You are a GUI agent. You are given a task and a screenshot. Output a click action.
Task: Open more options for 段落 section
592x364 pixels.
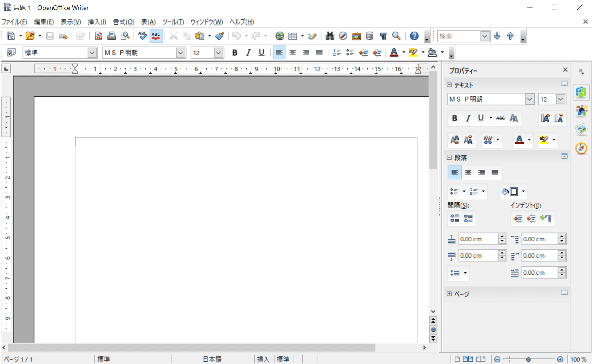tap(564, 156)
